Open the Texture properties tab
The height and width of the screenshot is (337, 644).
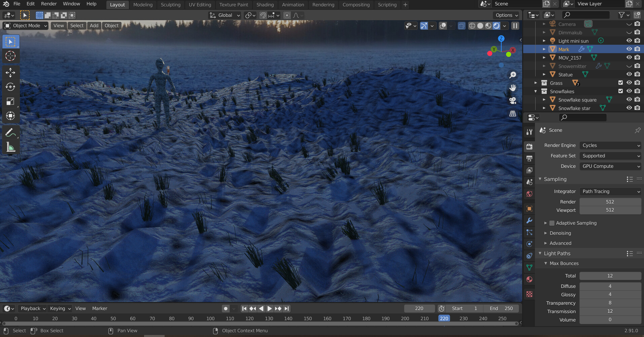click(530, 294)
